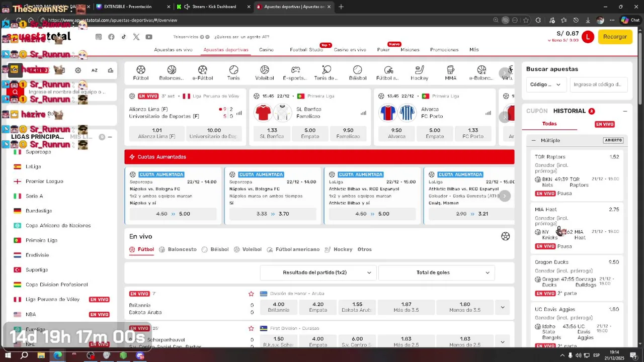
Task: Open Copa Africana de Naciones link
Action: pos(58,226)
